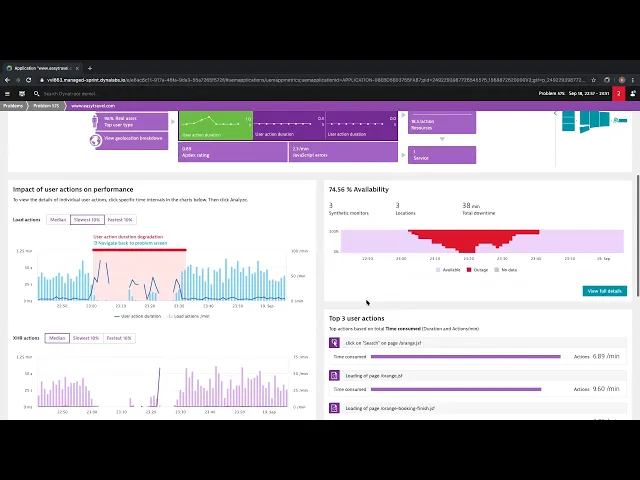Click 'Loading of page /orange.jsf' action
This screenshot has height=480, width=640.
(x=374, y=376)
